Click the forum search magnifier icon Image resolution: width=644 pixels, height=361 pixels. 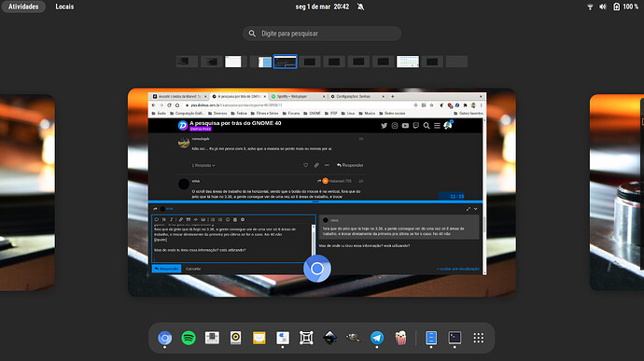point(427,126)
